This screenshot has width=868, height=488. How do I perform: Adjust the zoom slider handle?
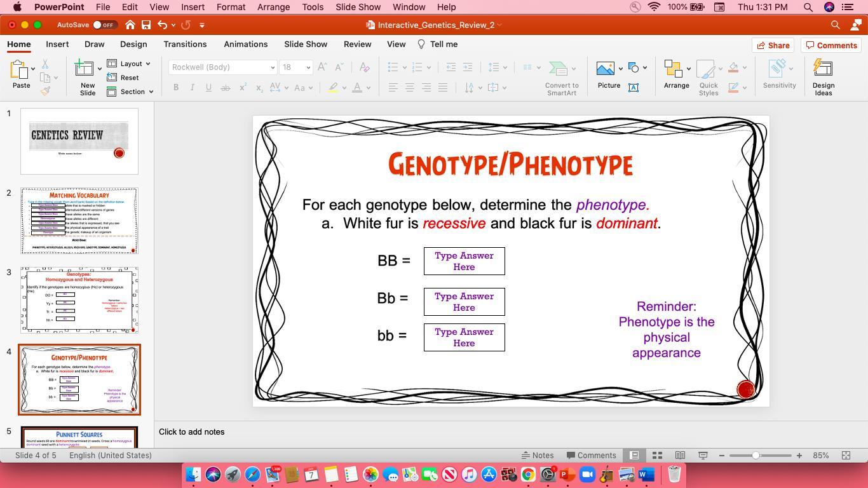756,456
